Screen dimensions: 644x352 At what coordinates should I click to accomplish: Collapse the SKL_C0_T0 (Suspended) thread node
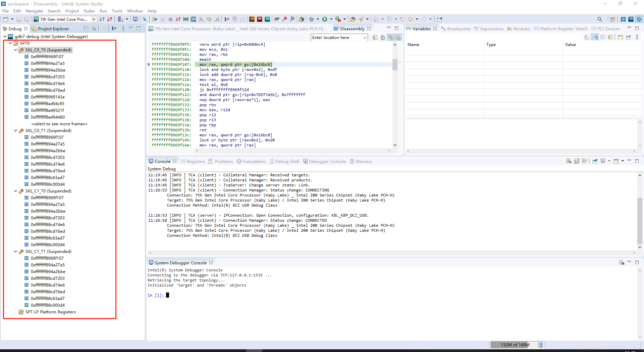(15, 50)
